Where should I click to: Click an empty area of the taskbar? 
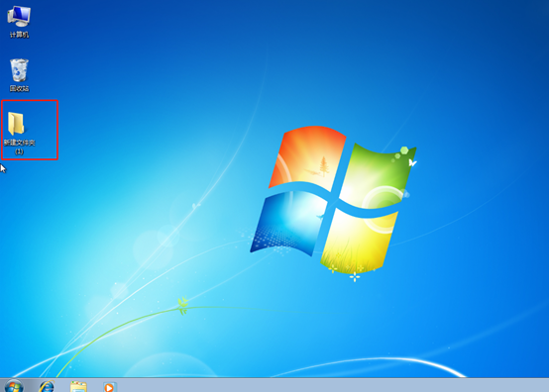[315, 385]
